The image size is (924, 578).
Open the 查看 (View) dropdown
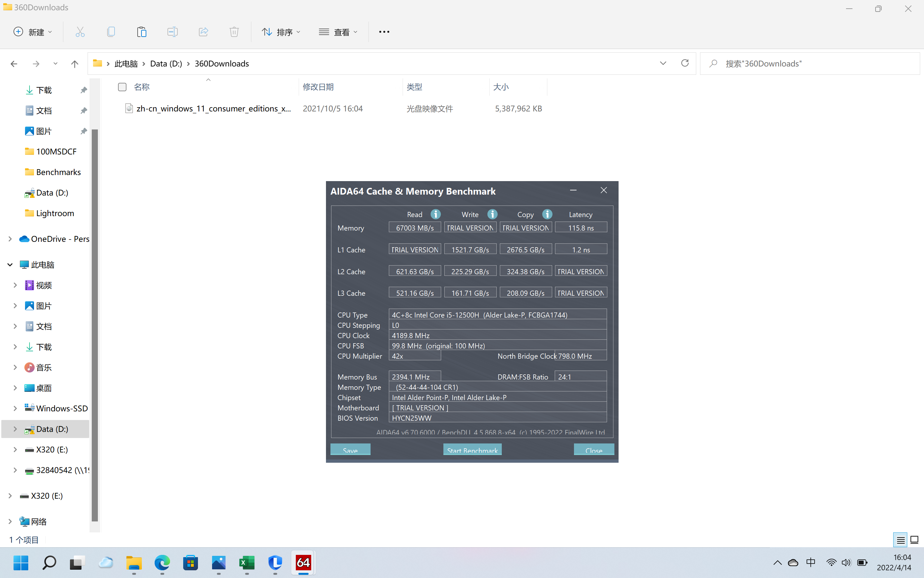[x=338, y=32]
